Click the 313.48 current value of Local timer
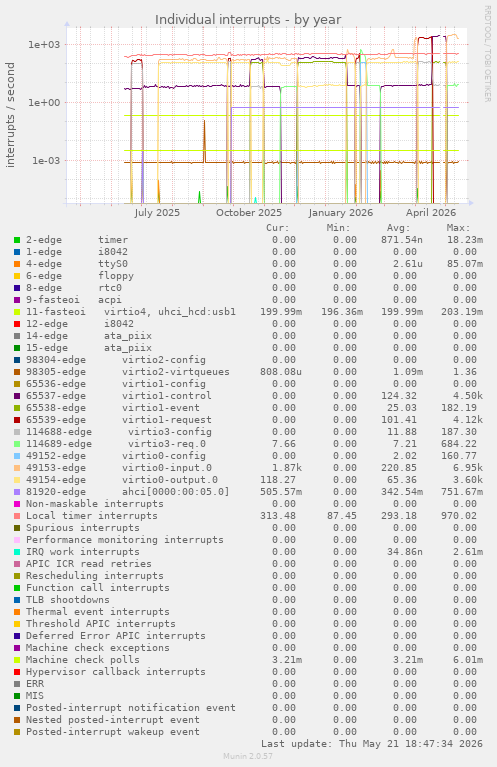The image size is (497, 767). click(x=278, y=516)
